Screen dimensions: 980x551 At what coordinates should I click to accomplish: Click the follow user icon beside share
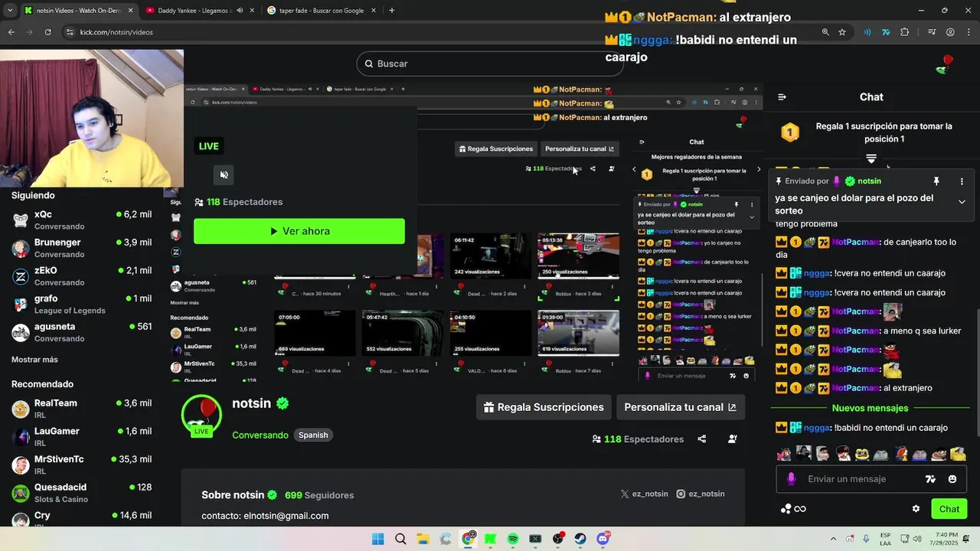coord(733,439)
